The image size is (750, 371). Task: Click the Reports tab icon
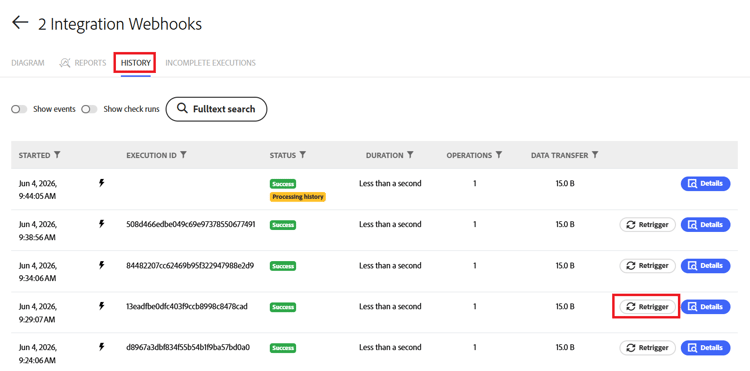65,63
